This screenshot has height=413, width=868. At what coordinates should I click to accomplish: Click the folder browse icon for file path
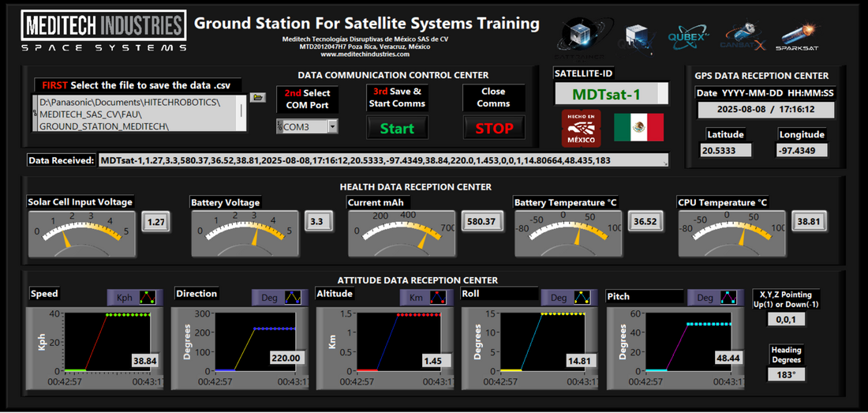(x=257, y=97)
